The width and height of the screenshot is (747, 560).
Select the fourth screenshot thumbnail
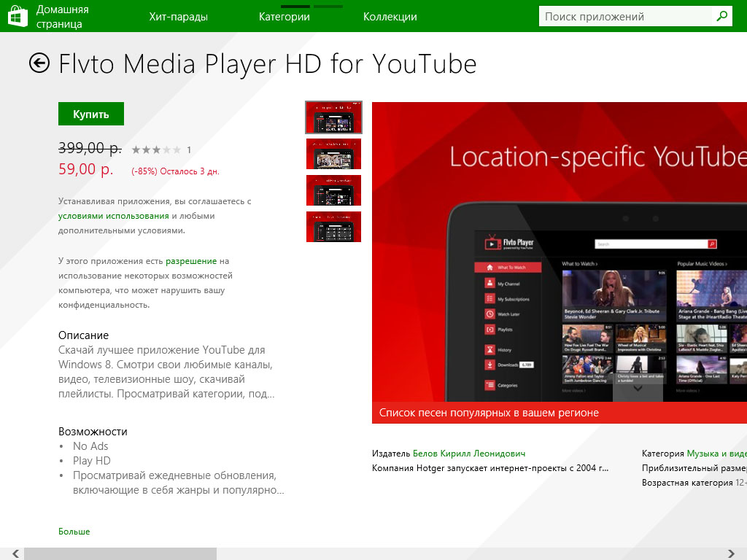click(333, 227)
